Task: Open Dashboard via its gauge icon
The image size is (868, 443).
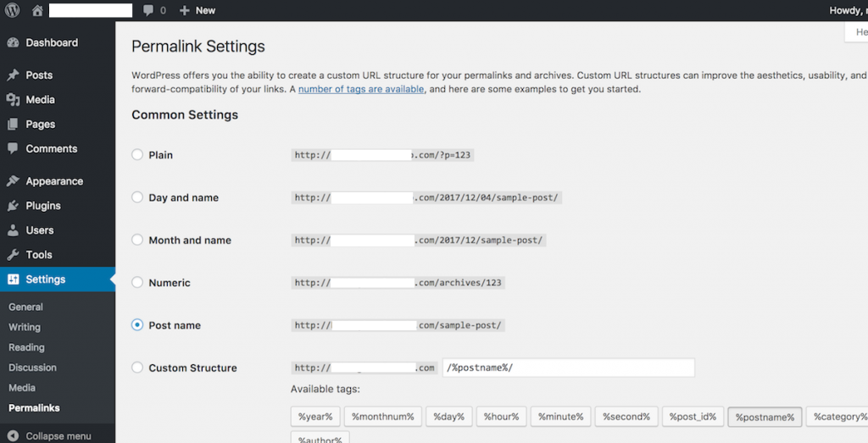Action: coord(13,42)
